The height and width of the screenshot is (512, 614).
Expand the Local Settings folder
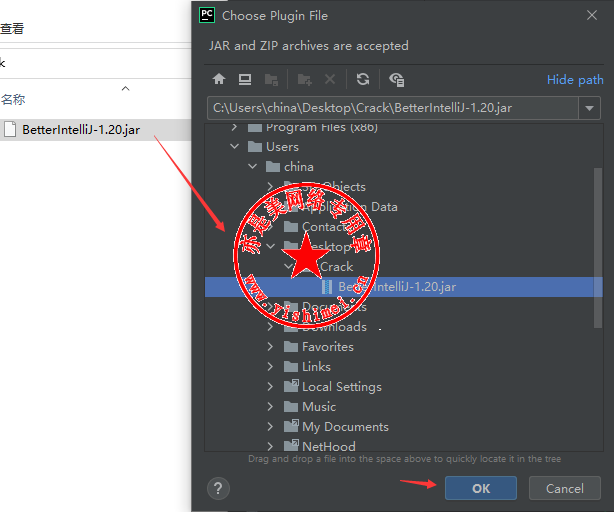(x=271, y=386)
